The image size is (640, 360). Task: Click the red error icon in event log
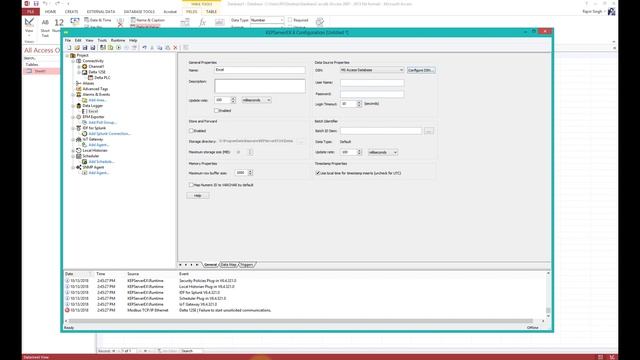[x=67, y=310]
